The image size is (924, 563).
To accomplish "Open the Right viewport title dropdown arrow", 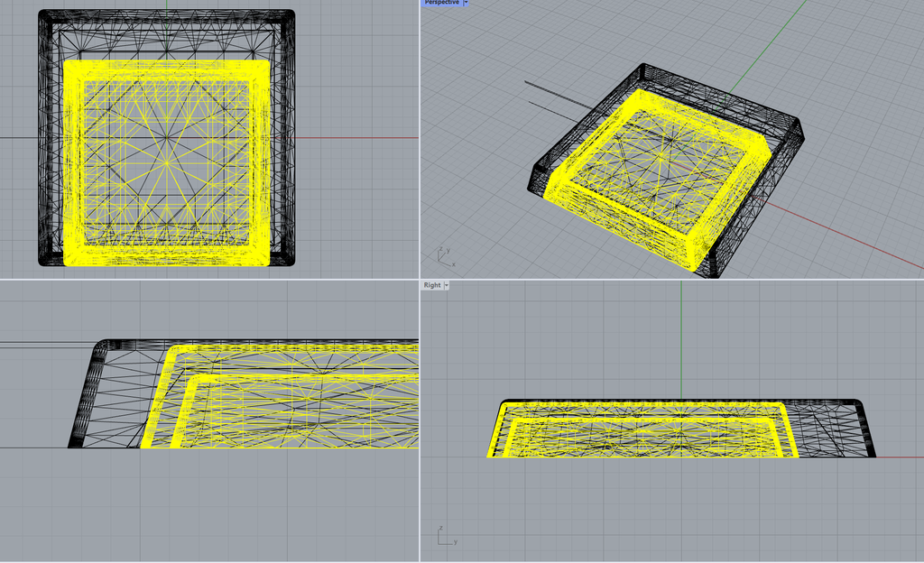I will [448, 285].
